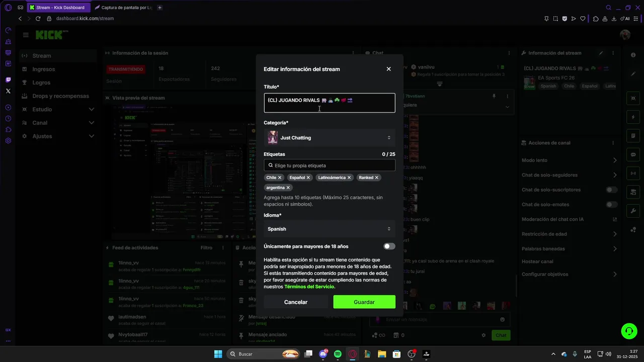Expand Configurar objetivos options

615,274
